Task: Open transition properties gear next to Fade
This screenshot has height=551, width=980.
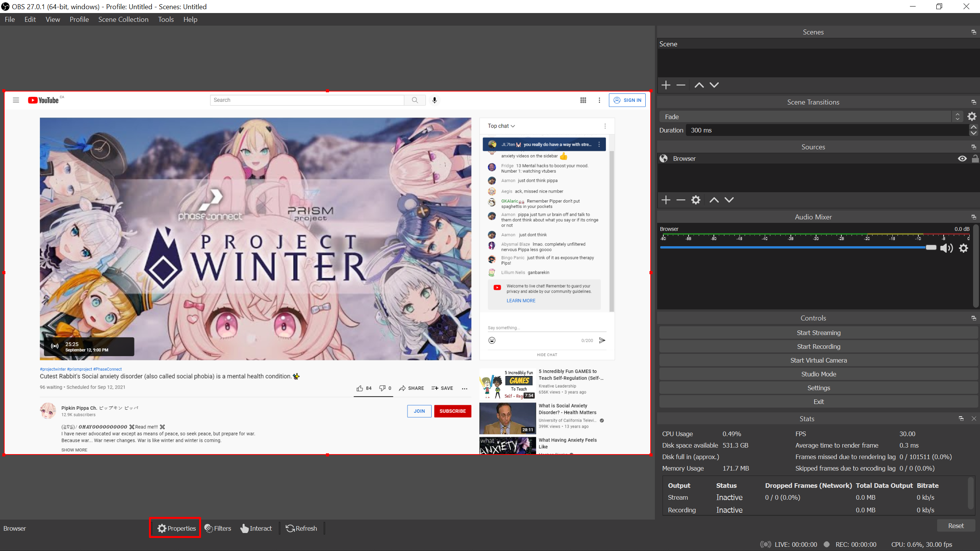Action: pos(972,116)
